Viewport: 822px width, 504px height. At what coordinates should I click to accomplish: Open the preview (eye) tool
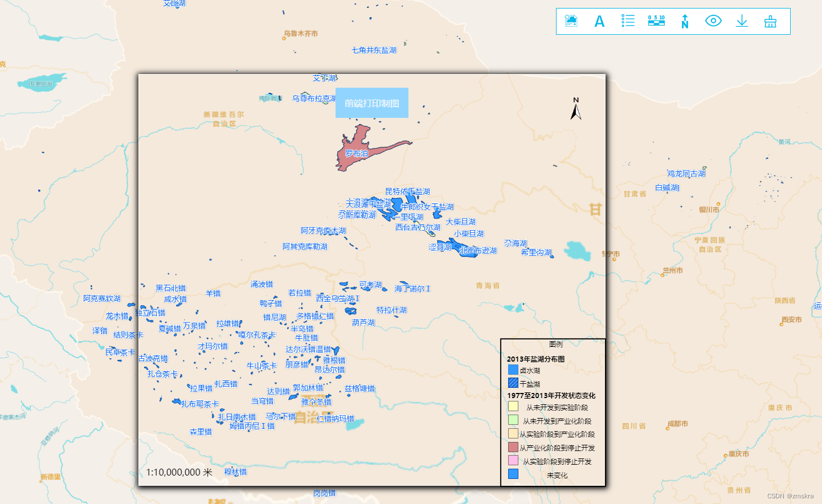[713, 21]
